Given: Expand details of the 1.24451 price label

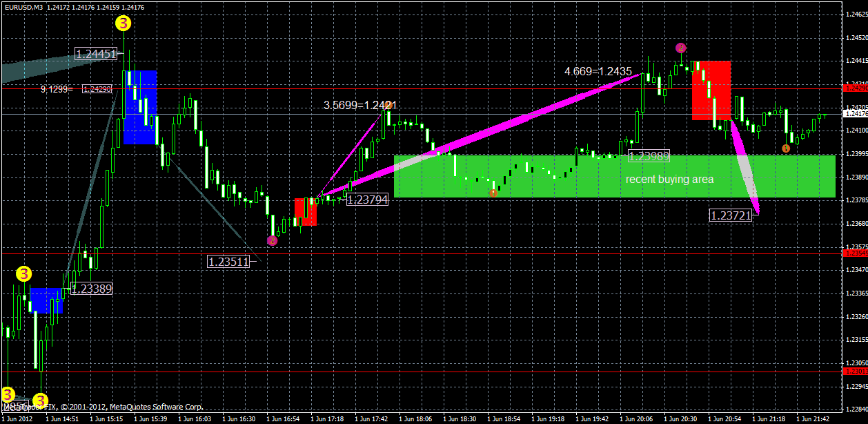Looking at the screenshot, I should pyautogui.click(x=95, y=54).
